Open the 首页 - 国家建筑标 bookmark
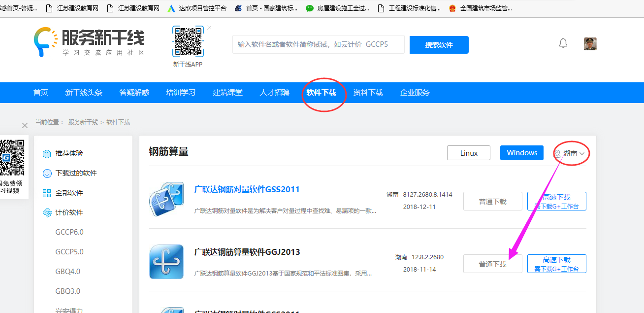The width and height of the screenshot is (644, 313). point(266,8)
